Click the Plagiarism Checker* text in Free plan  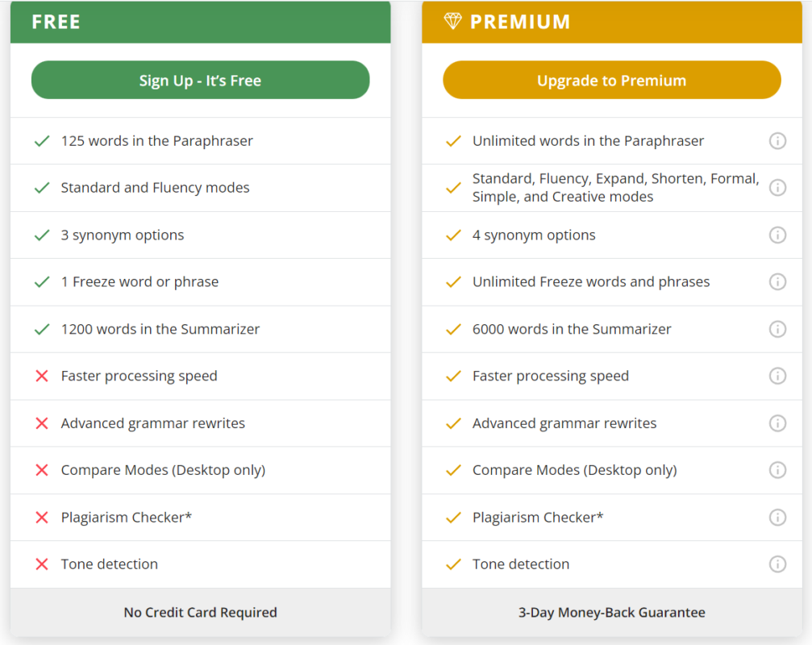click(127, 518)
